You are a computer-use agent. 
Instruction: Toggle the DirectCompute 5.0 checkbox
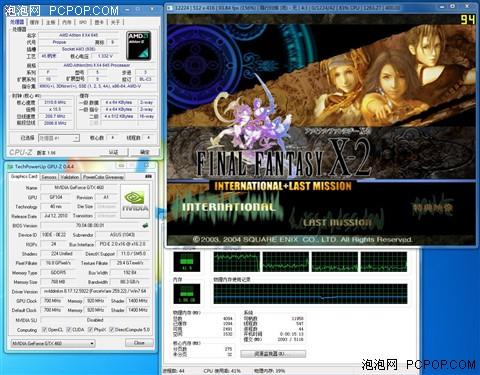coord(111,330)
